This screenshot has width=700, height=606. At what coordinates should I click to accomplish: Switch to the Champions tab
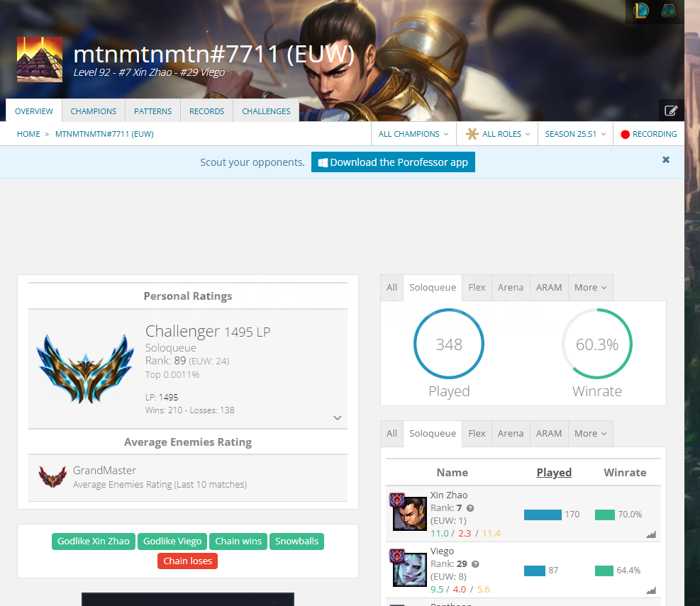click(x=94, y=111)
